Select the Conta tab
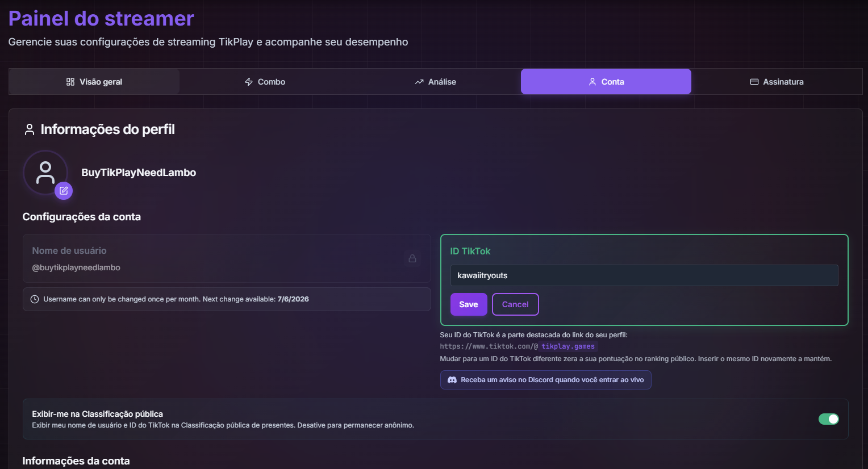The image size is (868, 469). pos(606,82)
